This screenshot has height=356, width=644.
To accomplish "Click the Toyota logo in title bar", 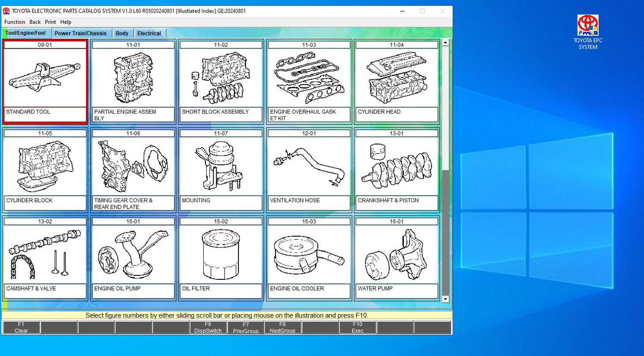I will coord(6,11).
